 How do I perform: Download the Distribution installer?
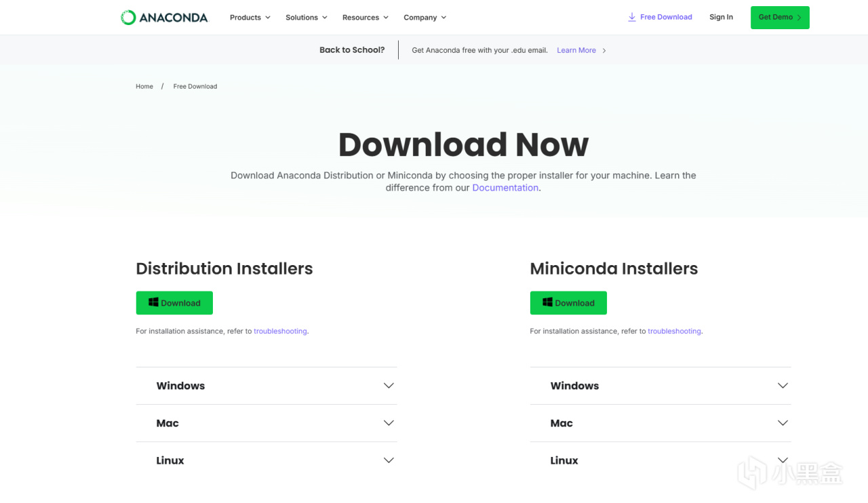pos(174,303)
